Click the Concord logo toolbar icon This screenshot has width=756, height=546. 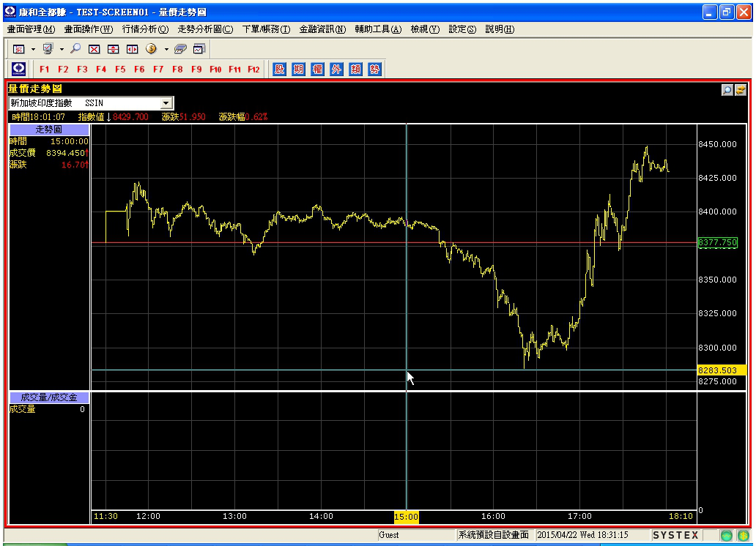click(19, 69)
